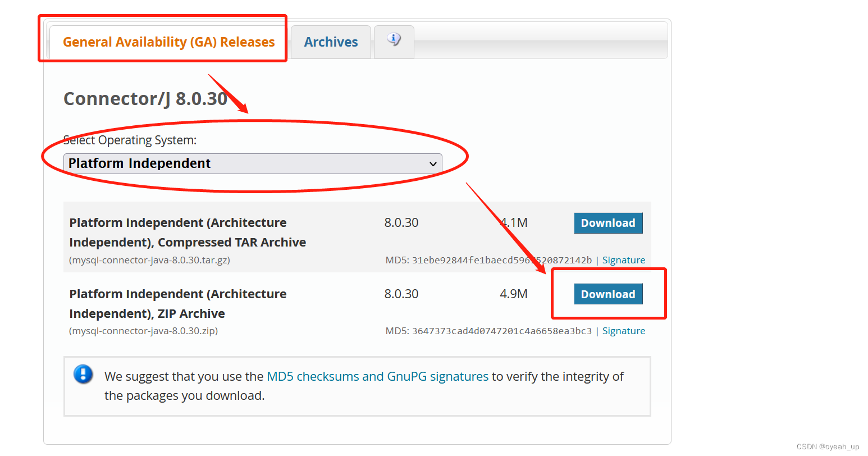The height and width of the screenshot is (456, 868).
Task: Open the information icon tab
Action: [394, 41]
